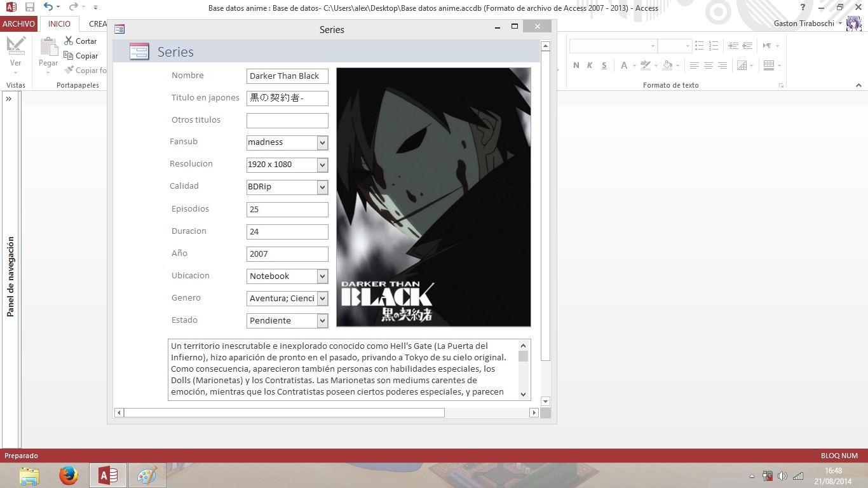
Task: Click the Darker Than Black cover image
Action: (x=433, y=197)
